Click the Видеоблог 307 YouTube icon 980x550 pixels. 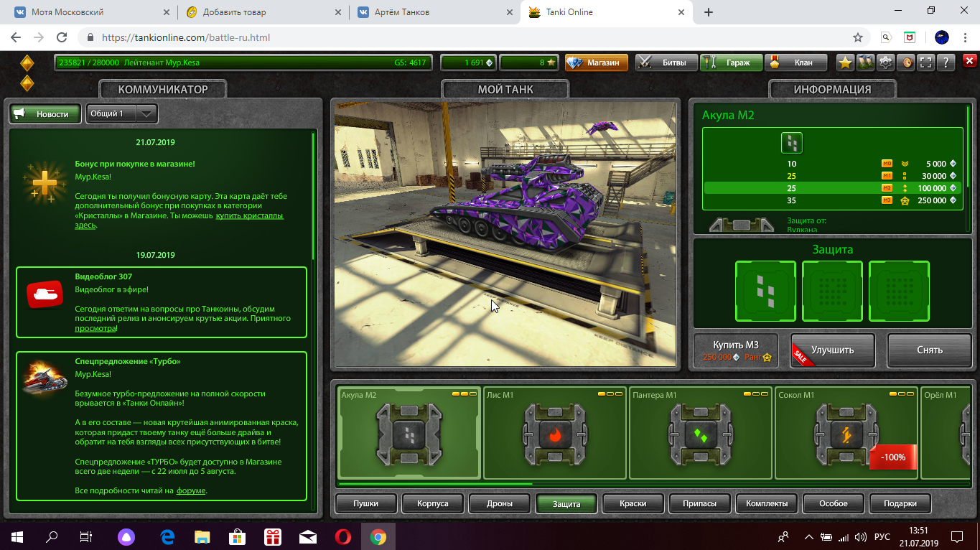45,294
